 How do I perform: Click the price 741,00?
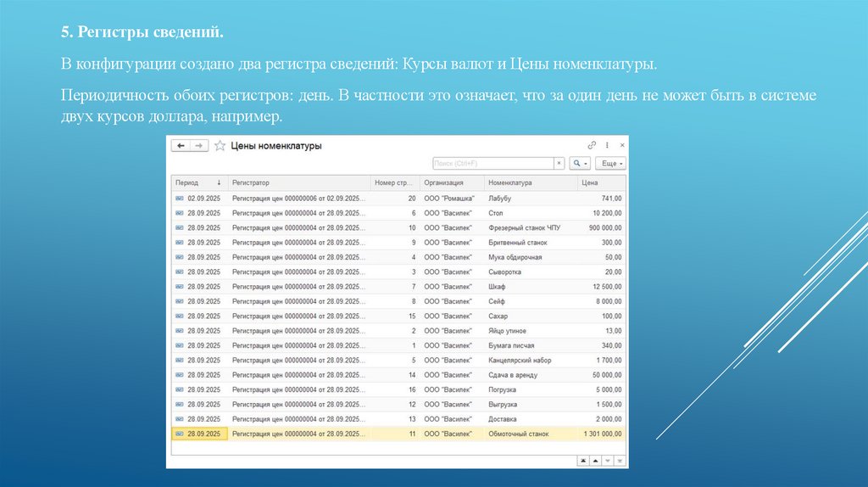pyautogui.click(x=611, y=199)
